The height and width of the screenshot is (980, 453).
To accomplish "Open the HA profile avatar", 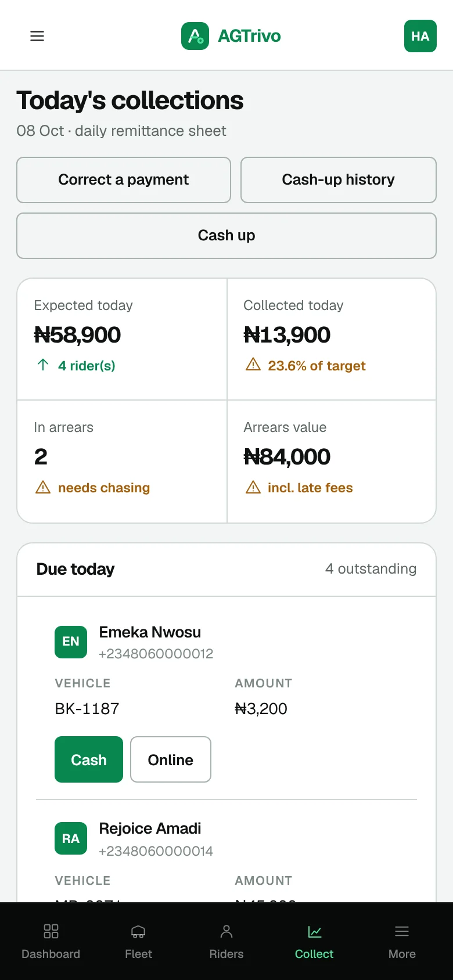I will [x=420, y=36].
